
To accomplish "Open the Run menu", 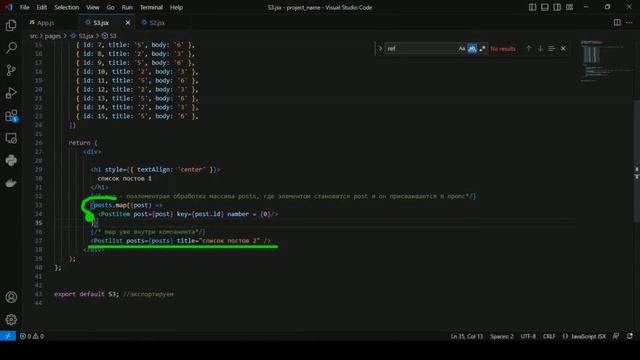I will [127, 7].
